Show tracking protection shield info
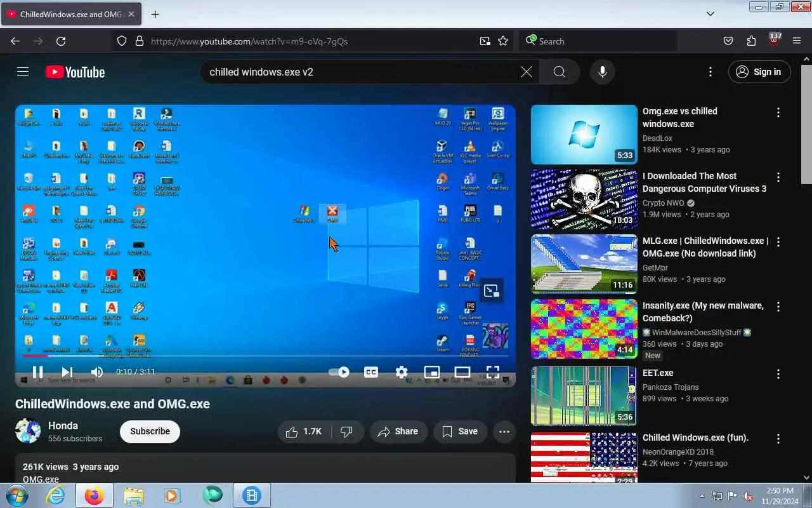The image size is (812, 508). pos(122,41)
